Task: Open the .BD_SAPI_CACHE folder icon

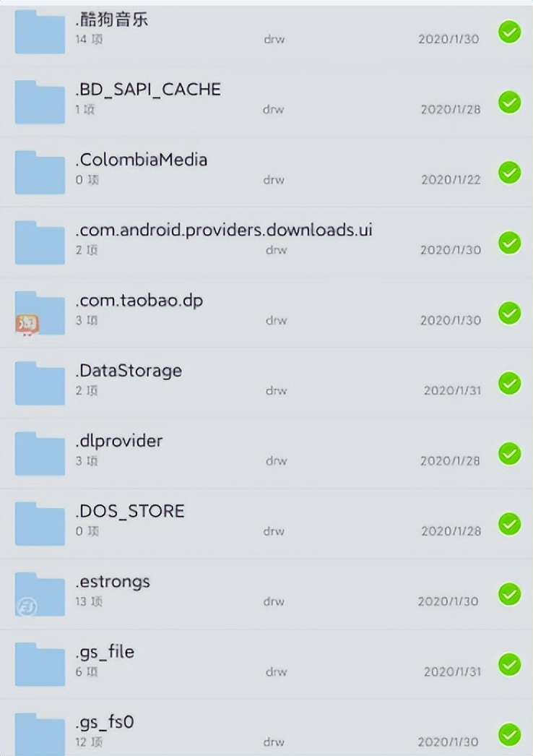Action: coord(40,102)
